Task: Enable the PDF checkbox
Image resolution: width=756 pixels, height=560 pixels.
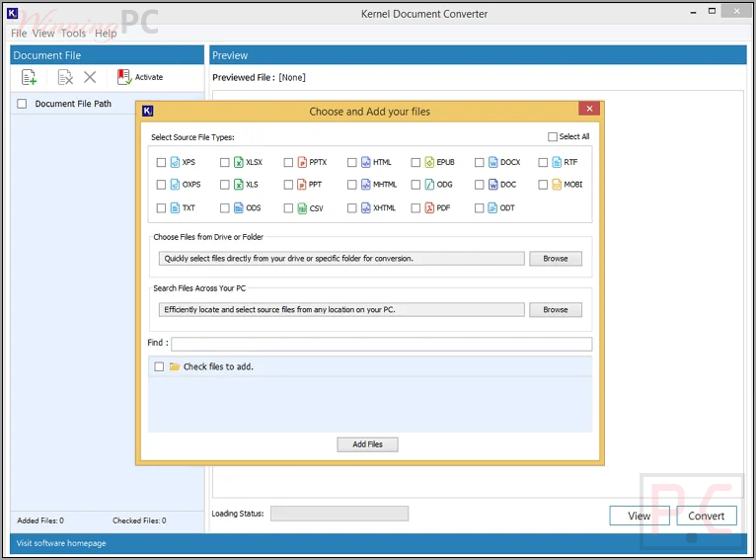Action: 416,207
